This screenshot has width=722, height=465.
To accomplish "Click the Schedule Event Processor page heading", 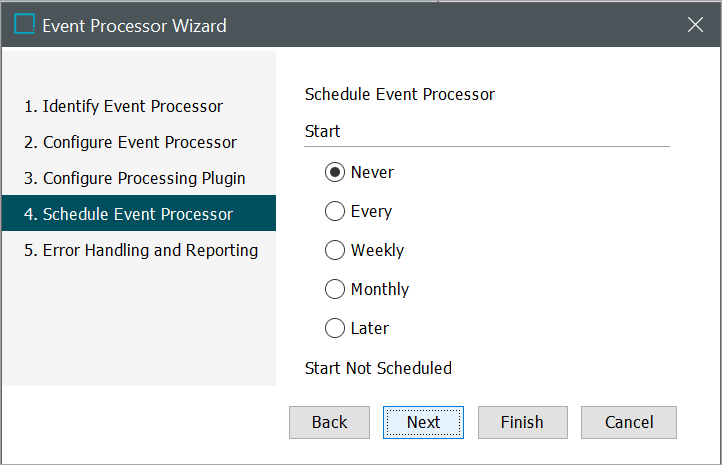I will click(x=399, y=95).
